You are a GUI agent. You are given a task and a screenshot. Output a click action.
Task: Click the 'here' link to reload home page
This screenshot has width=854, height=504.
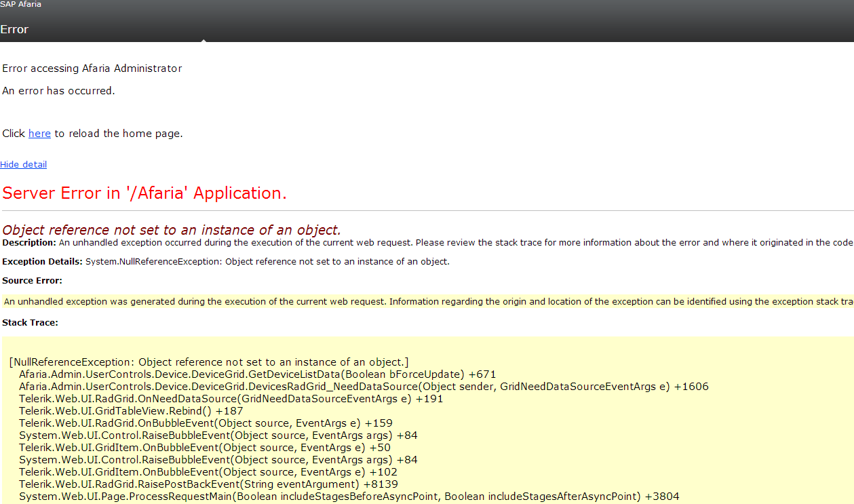[39, 134]
